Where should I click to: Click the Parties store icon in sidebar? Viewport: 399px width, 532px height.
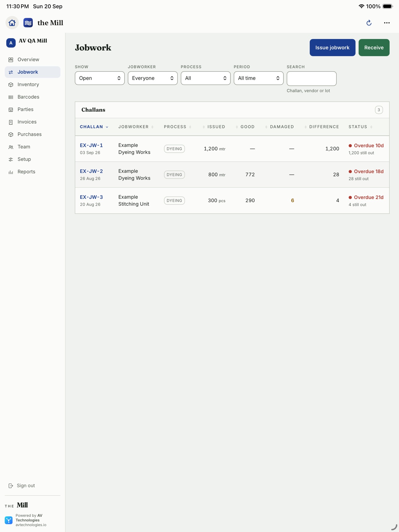[x=11, y=109]
